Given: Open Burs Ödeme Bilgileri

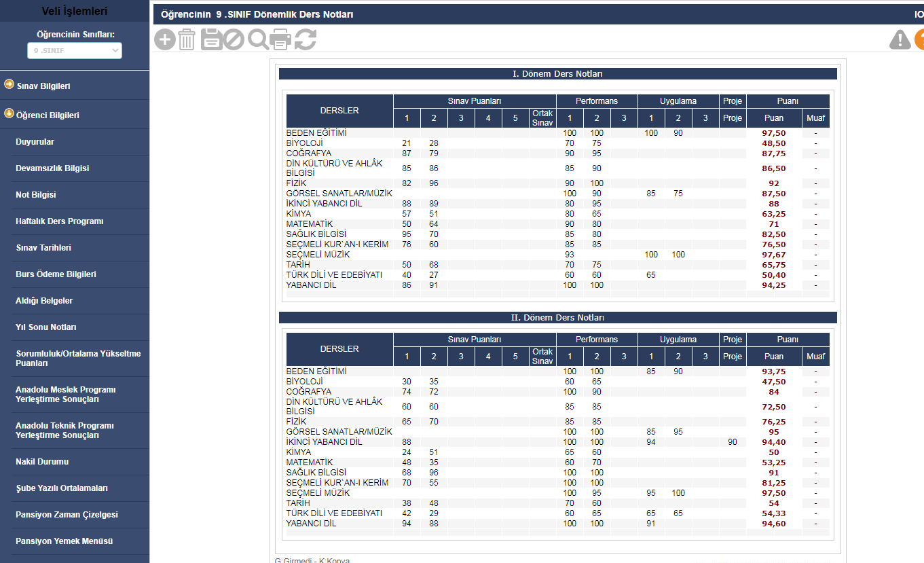Looking at the screenshot, I should pos(56,274).
